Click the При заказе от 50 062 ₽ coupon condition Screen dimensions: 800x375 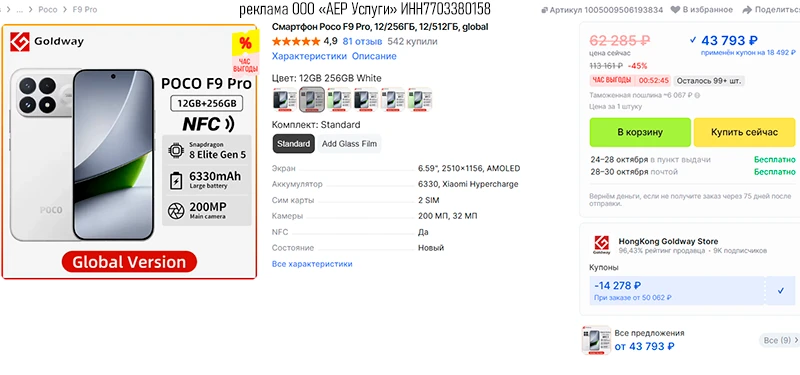coord(633,297)
